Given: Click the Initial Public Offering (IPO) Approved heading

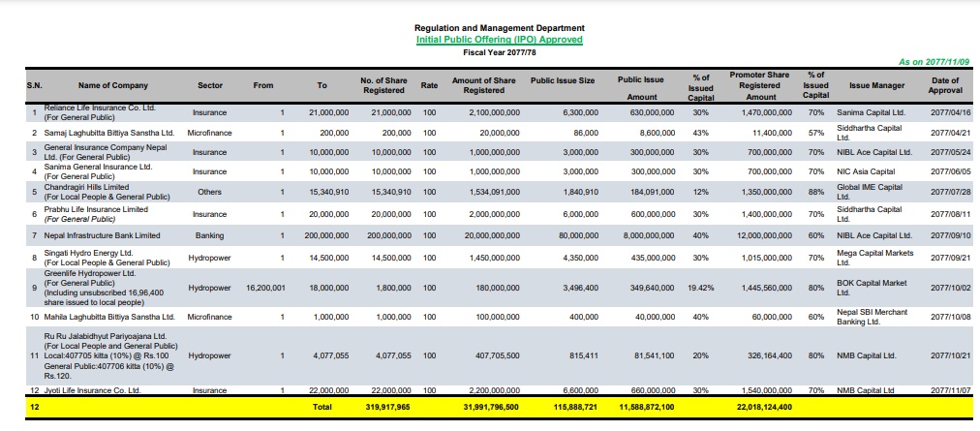Looking at the screenshot, I should [500, 40].
